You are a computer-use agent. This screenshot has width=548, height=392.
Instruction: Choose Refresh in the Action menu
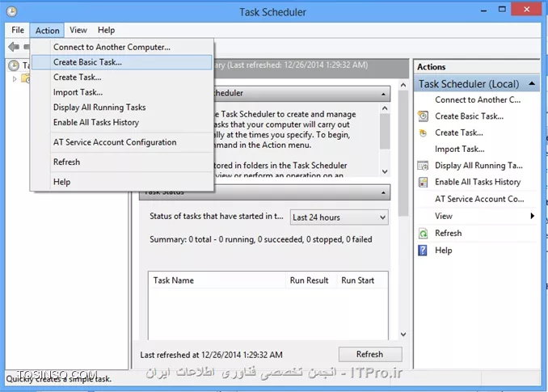tap(121, 162)
